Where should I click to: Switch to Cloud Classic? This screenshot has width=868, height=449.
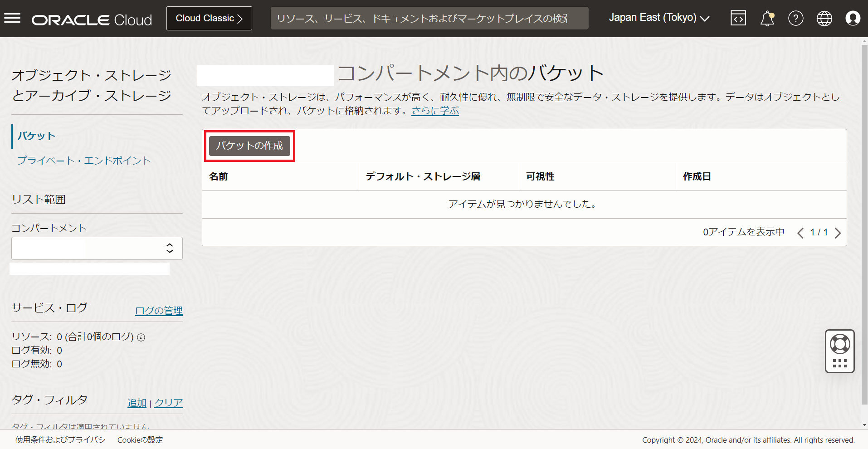click(209, 18)
